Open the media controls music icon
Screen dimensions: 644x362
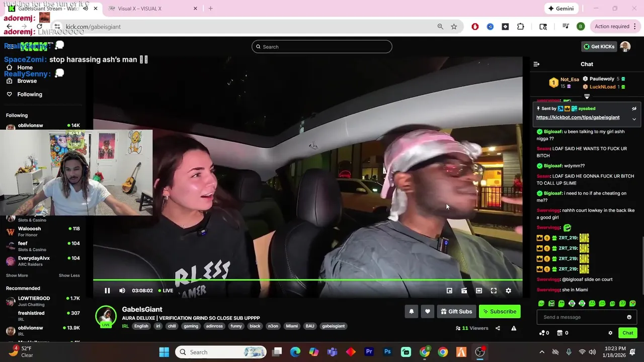coord(566,27)
